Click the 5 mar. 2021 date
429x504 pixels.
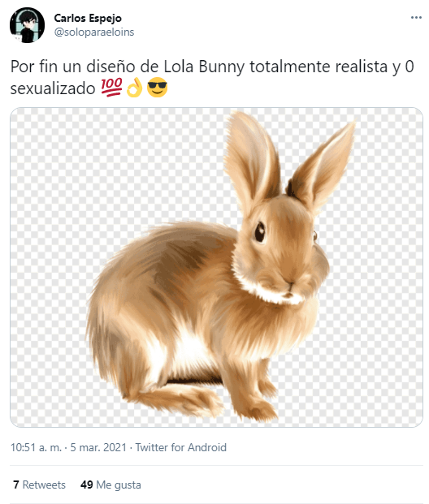98,447
